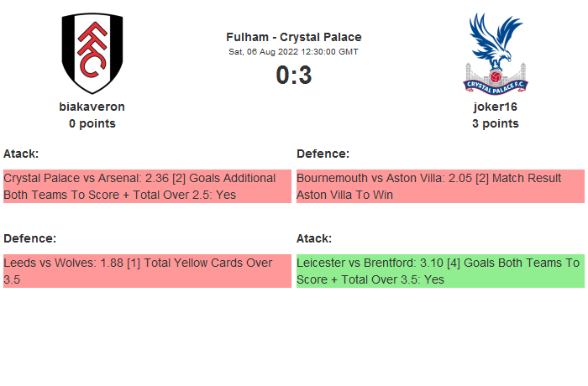
Task: Click joker16's 3 points label
Action: click(495, 123)
